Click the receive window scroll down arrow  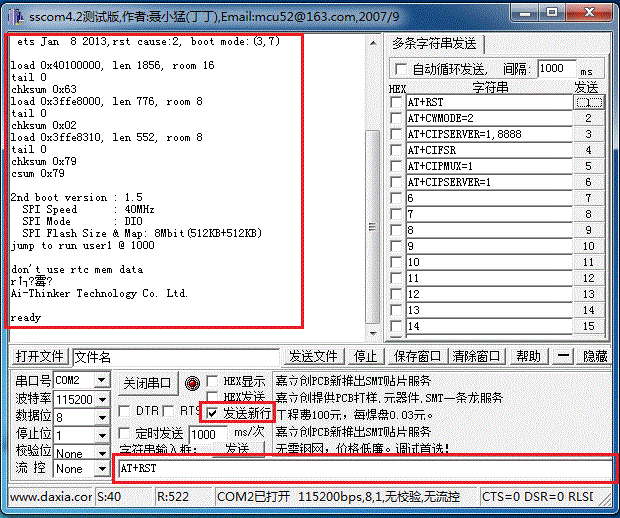[x=372, y=334]
